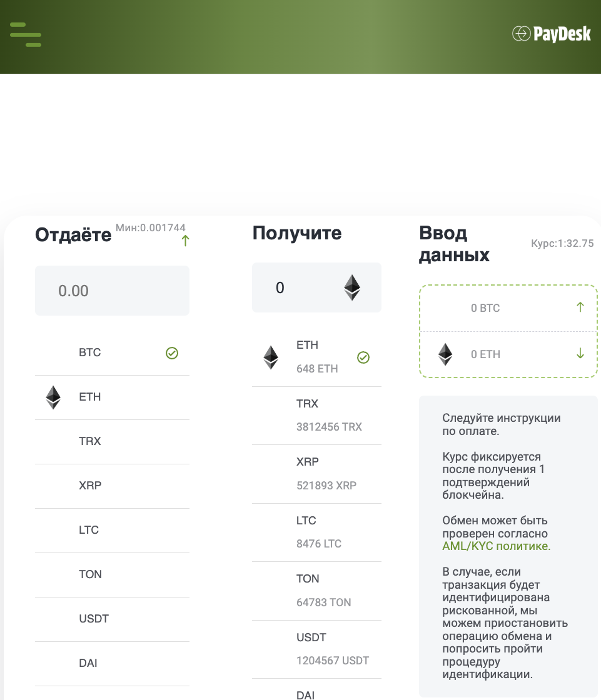The height and width of the screenshot is (700, 601).
Task: Click the ETH icon in the Ввод данных panel
Action: point(445,354)
